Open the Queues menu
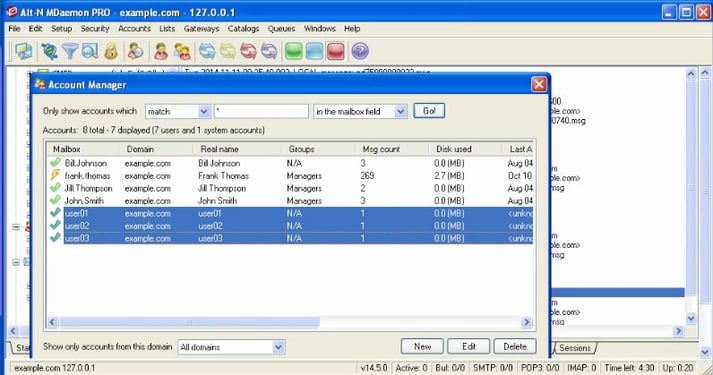Screen dimensions: 713x375 point(281,29)
